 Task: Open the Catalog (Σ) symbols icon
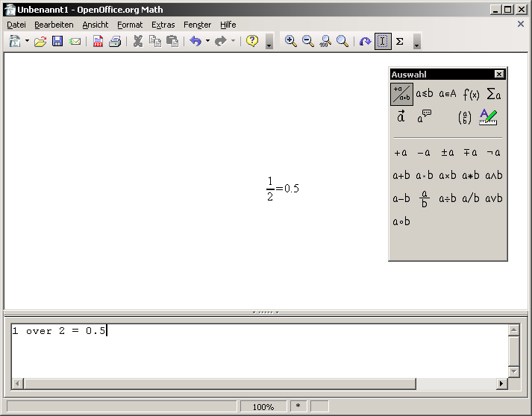[399, 42]
